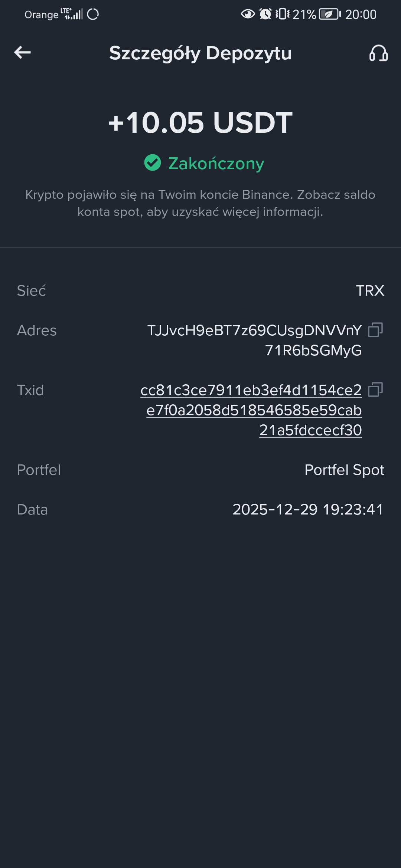401x868 pixels.
Task: Open customer support headset icon
Action: [x=378, y=53]
